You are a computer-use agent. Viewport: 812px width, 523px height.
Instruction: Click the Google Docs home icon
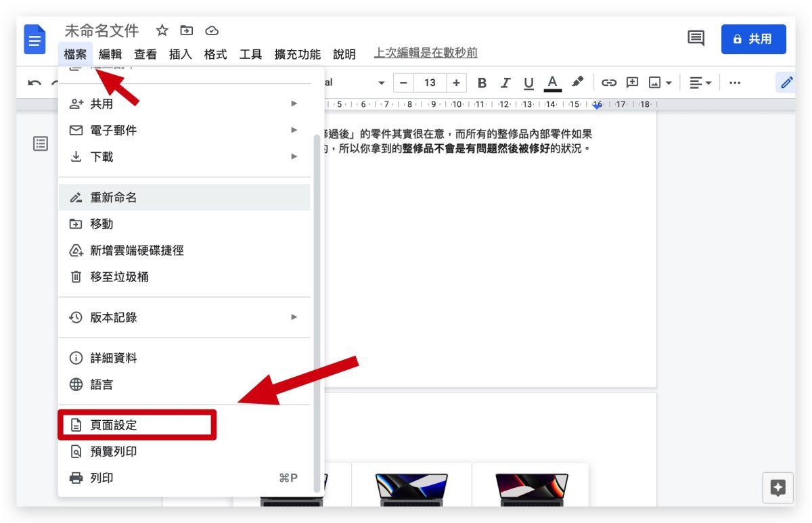(x=35, y=39)
